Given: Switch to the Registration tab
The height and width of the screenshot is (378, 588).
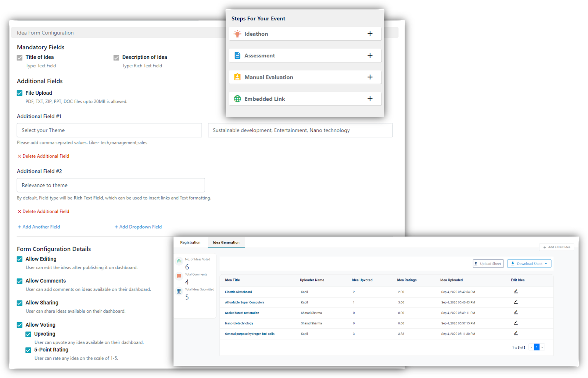Looking at the screenshot, I should click(x=190, y=242).
